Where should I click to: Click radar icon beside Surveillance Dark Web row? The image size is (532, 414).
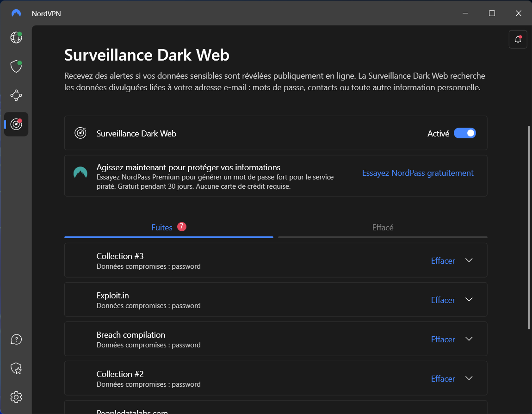[x=80, y=133]
